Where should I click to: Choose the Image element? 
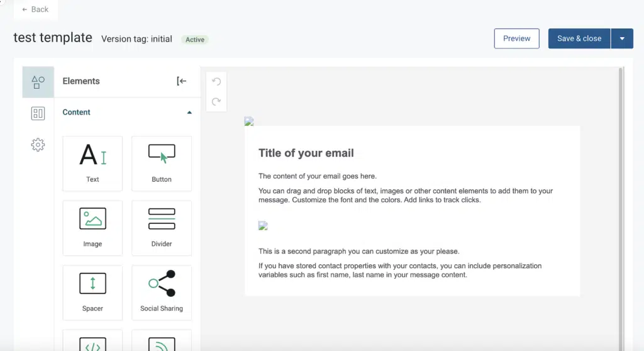coord(92,228)
